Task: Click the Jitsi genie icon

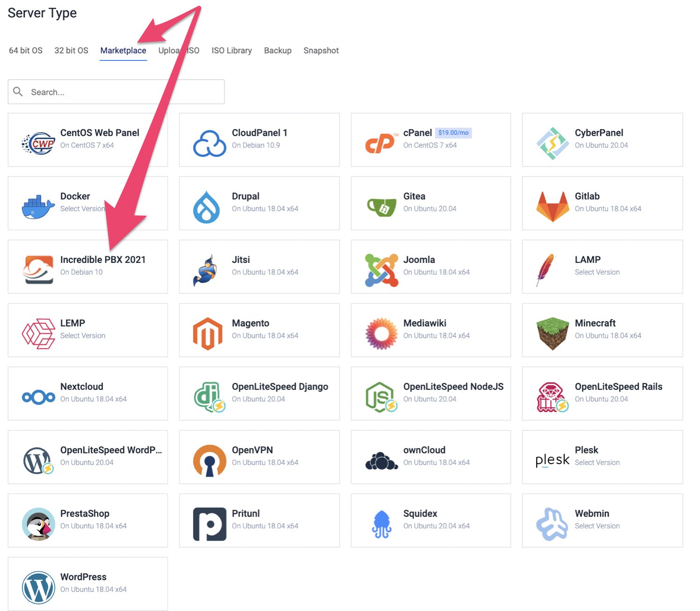Action: [x=205, y=270]
